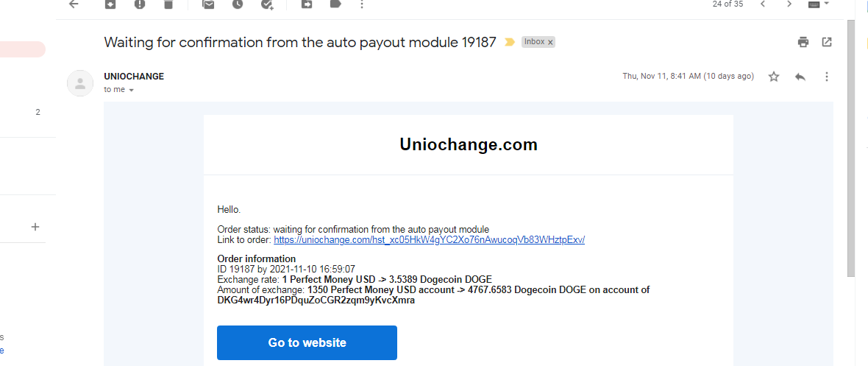
Task: Print the whole conversation
Action: click(x=803, y=41)
